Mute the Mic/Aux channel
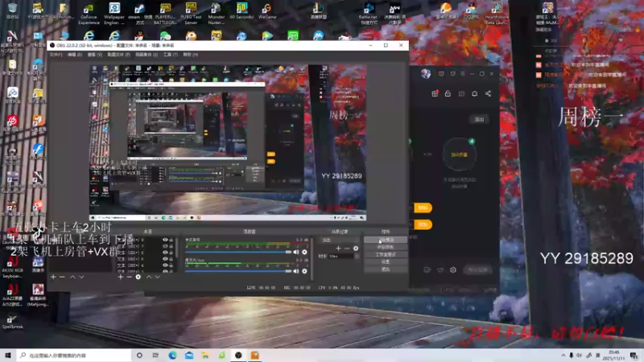 (295, 271)
